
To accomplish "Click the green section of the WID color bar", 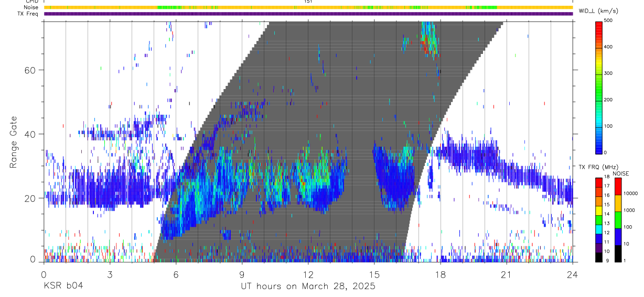I will (x=599, y=89).
